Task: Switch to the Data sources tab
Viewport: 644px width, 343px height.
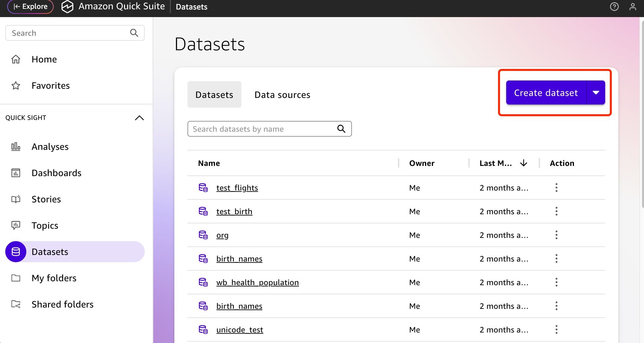Action: (x=282, y=95)
